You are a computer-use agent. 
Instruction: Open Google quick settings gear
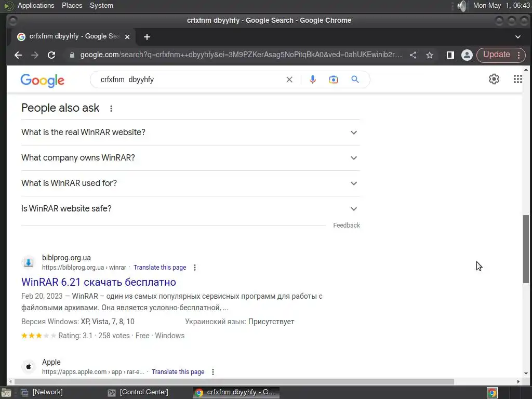pos(494,79)
